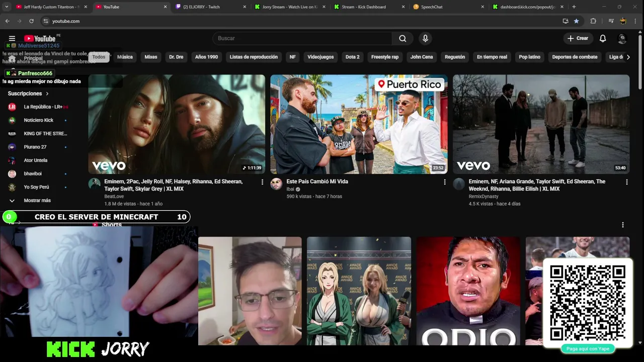The image size is (644, 362).
Task: Activate voice search microphone
Action: click(x=425, y=38)
